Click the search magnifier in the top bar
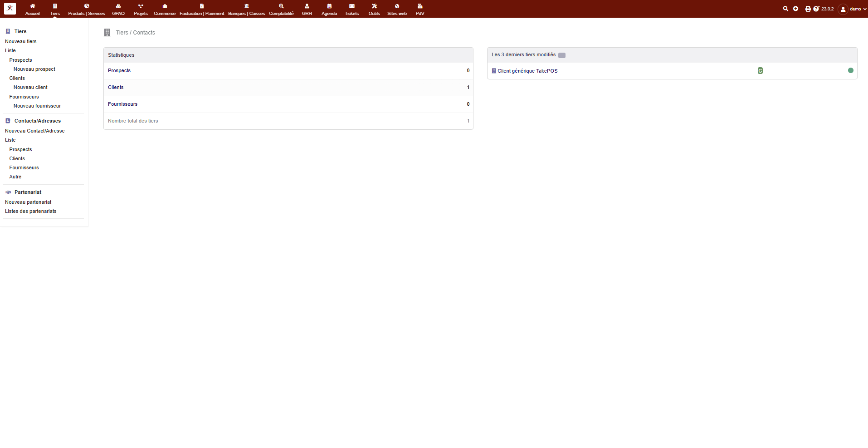The width and height of the screenshot is (868, 448). [785, 9]
